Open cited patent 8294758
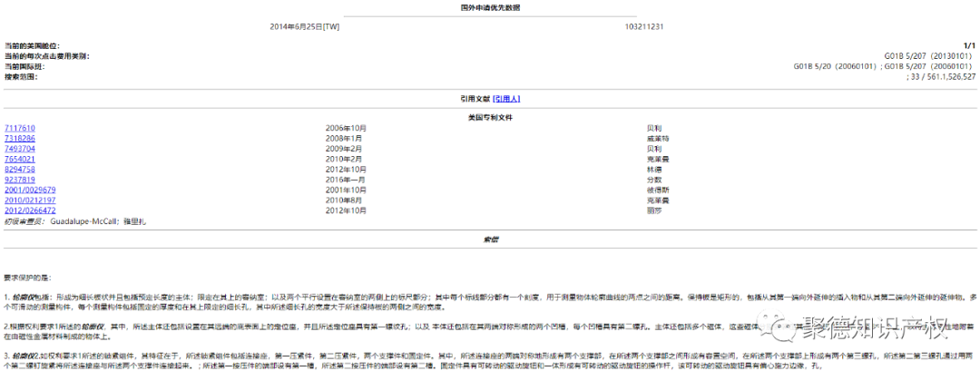Screen dimensions: 980x371 click(x=20, y=170)
